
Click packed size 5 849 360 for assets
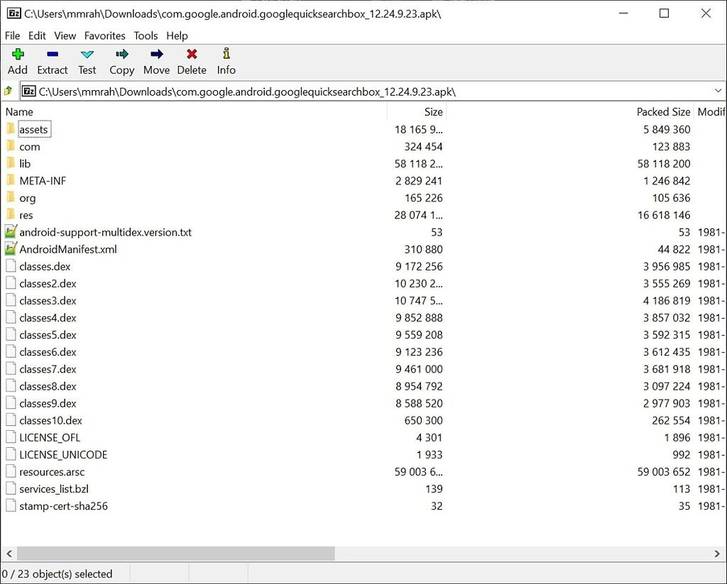[x=667, y=129]
